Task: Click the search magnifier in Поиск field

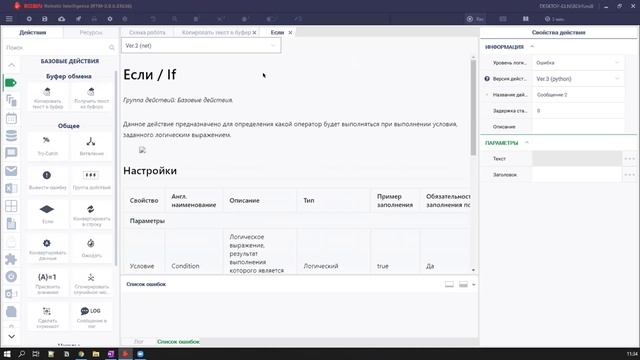Action: pyautogui.click(x=111, y=48)
